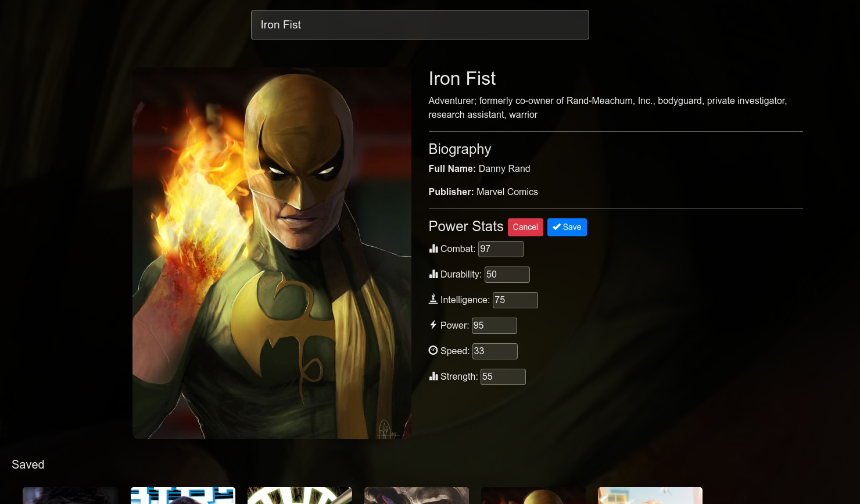Click the Saved section label
The image size is (860, 504).
(28, 465)
